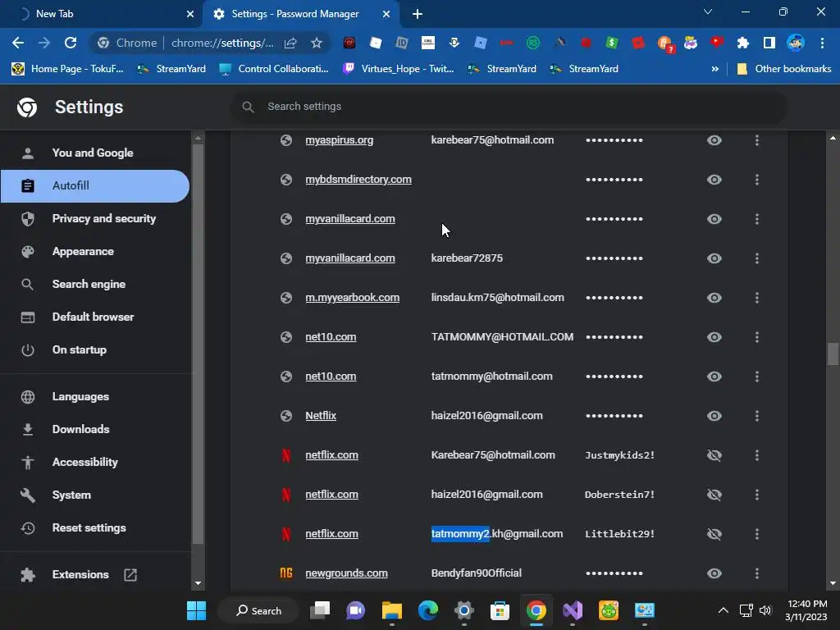The width and height of the screenshot is (840, 630).
Task: Open Visual Studio from taskbar
Action: 572,610
